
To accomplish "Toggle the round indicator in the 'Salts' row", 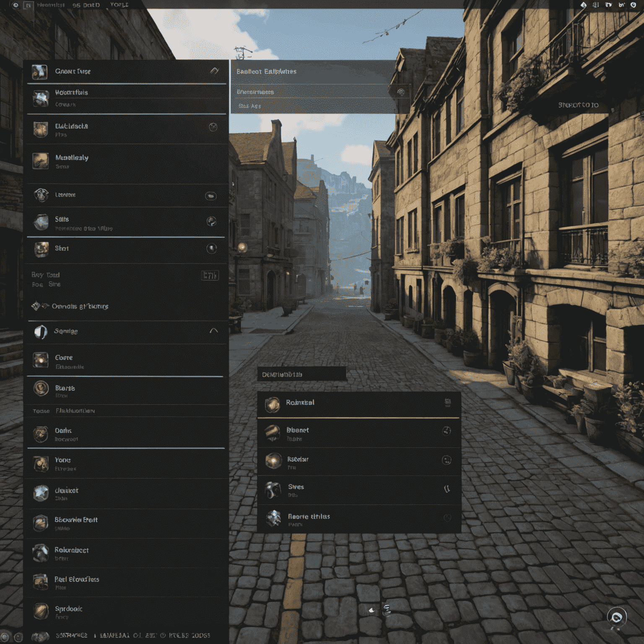I will 212,221.
